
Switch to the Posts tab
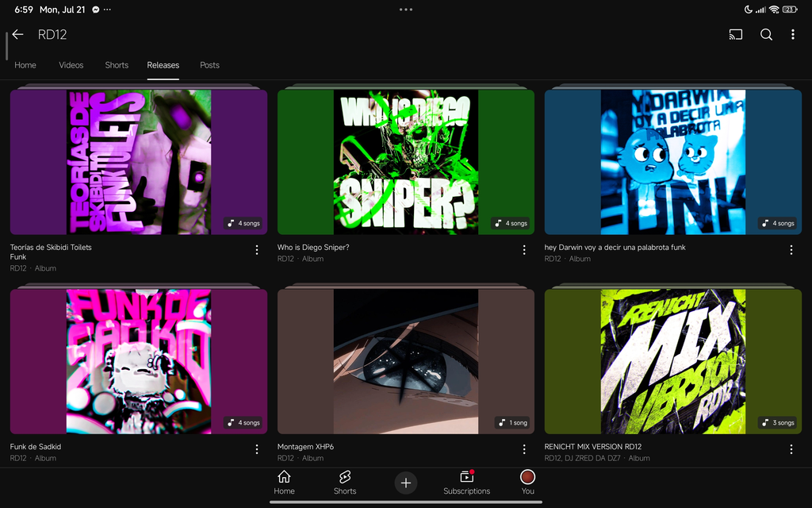(x=209, y=65)
